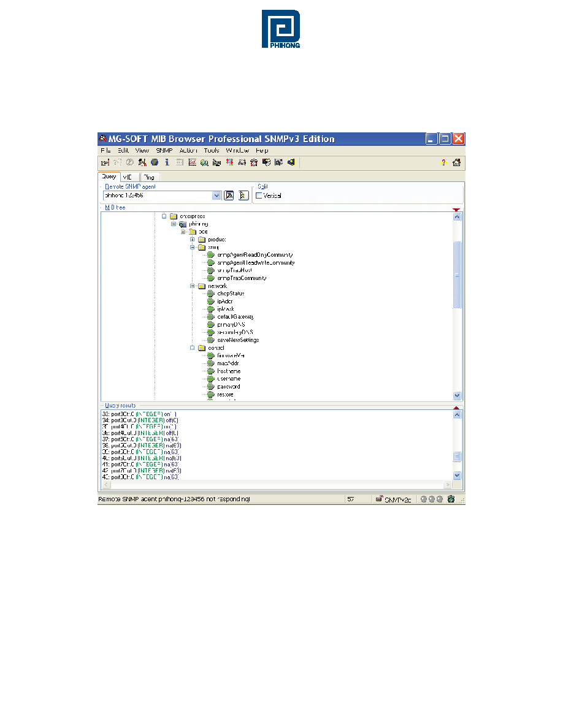Switch to the Query tab
Screen dimensions: 563x728
(109, 176)
